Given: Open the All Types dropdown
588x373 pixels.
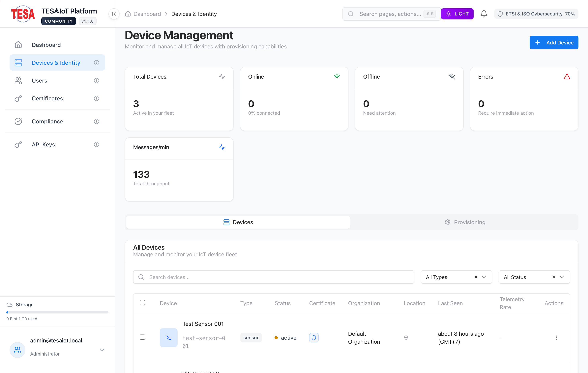Looking at the screenshot, I should coord(456,277).
